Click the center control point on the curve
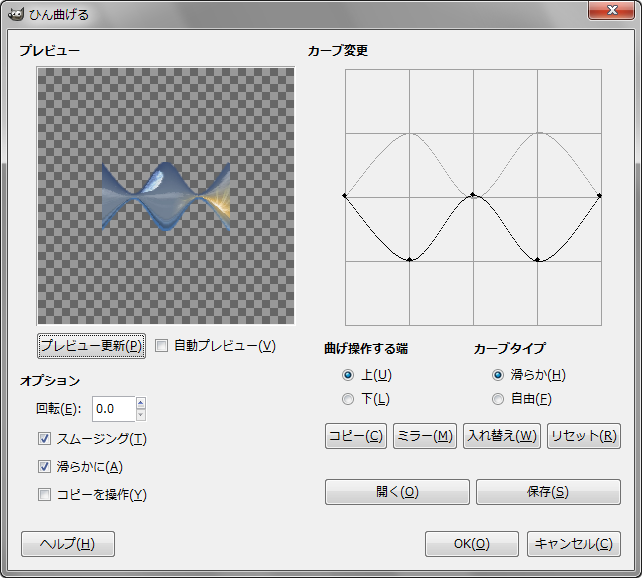Image resolution: width=642 pixels, height=578 pixels. [473, 196]
